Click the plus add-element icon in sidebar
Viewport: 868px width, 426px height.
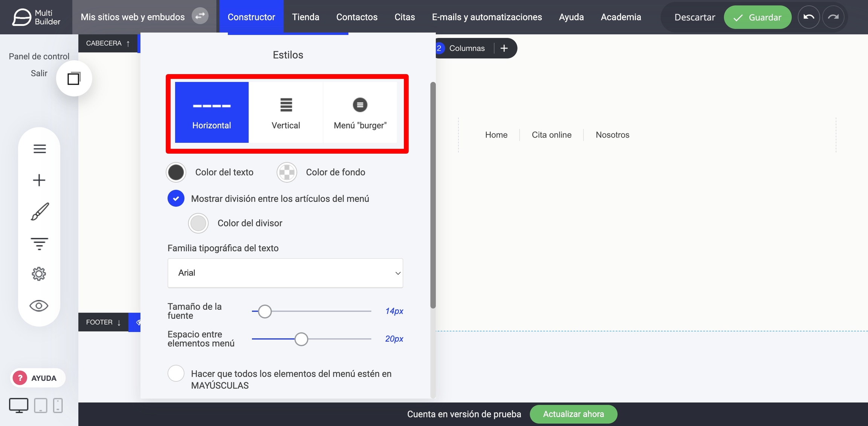click(39, 180)
